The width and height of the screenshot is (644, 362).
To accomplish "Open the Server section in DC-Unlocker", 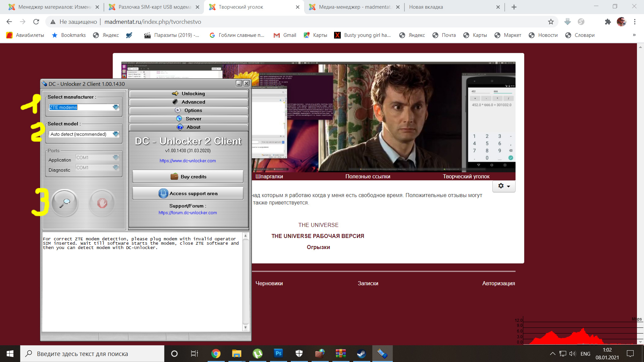I will coord(189,119).
